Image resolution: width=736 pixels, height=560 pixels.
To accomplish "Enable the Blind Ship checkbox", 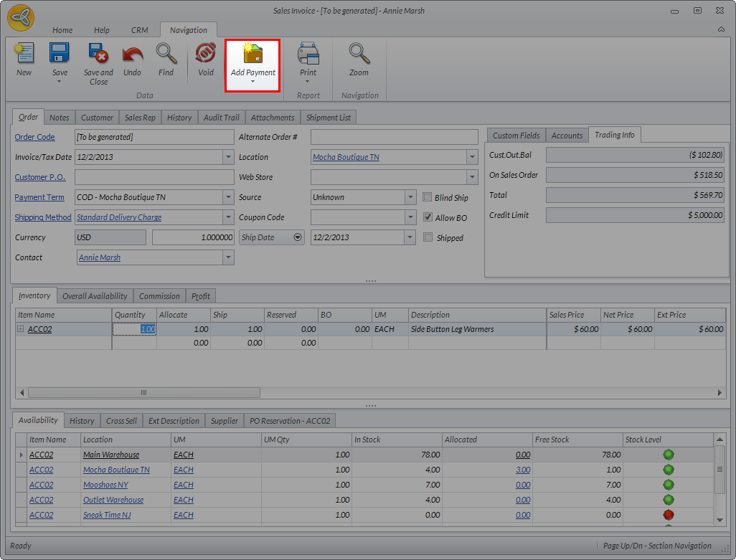I will 428,197.
